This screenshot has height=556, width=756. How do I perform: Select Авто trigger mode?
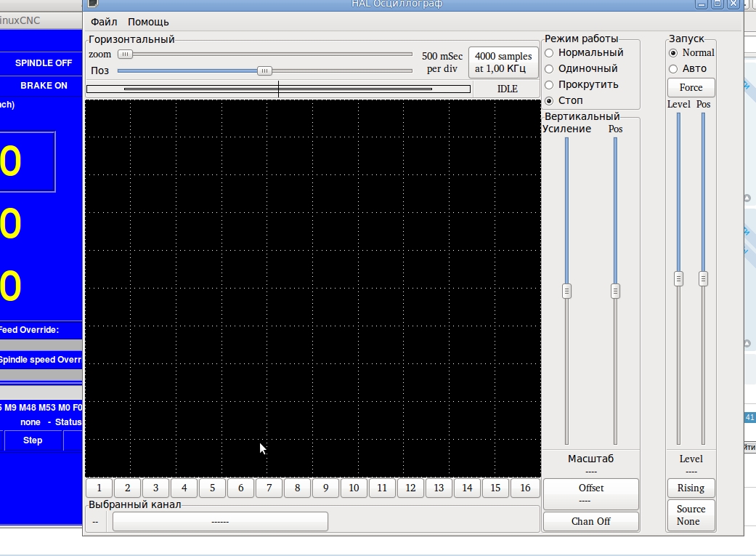coord(688,68)
